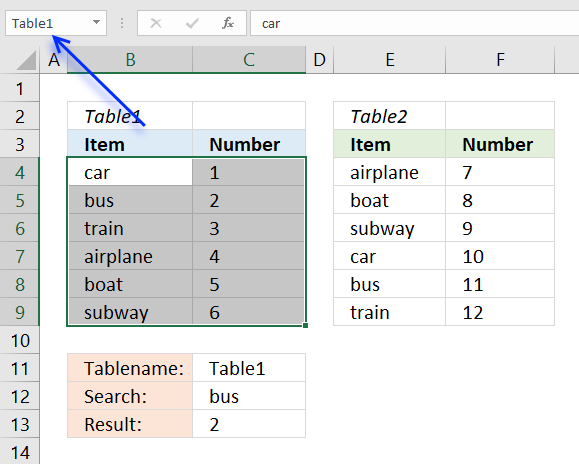Image resolution: width=579 pixels, height=464 pixels.
Task: Click the vertical dots handle beside Name Box
Action: (122, 23)
